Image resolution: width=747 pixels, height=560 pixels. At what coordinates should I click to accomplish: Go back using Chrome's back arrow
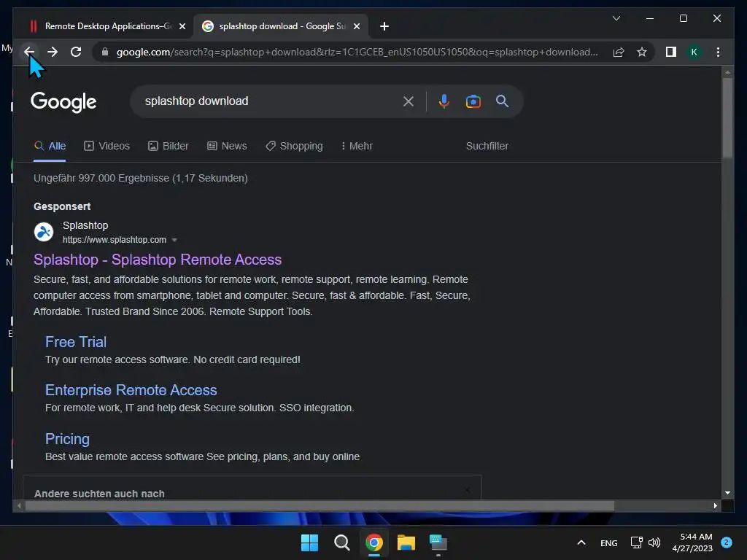(29, 52)
